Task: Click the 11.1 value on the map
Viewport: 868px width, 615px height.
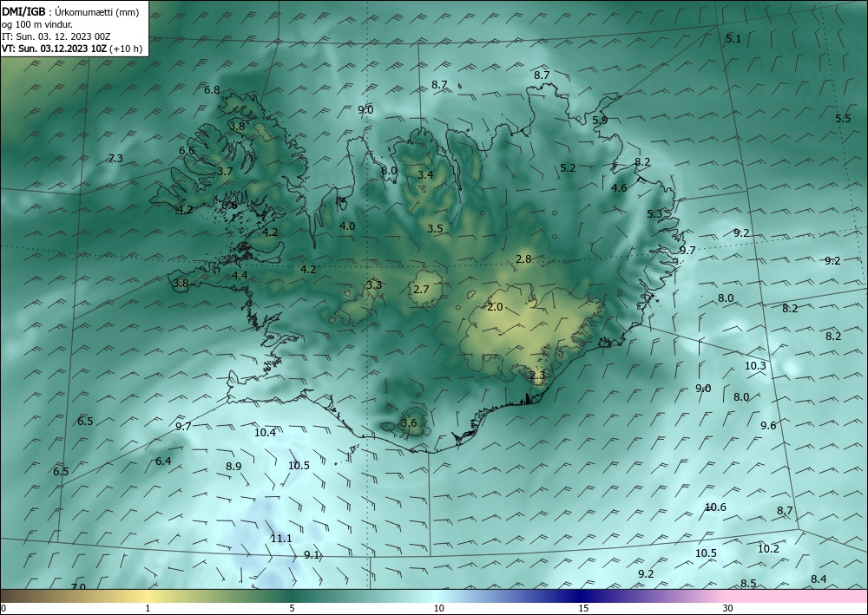Action: [x=281, y=539]
